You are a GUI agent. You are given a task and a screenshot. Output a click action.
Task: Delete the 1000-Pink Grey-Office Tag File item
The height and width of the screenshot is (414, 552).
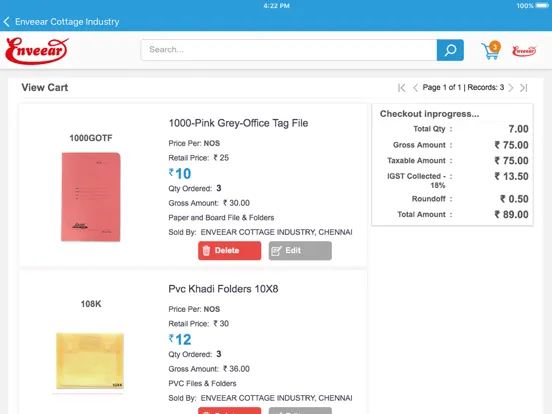tap(230, 251)
